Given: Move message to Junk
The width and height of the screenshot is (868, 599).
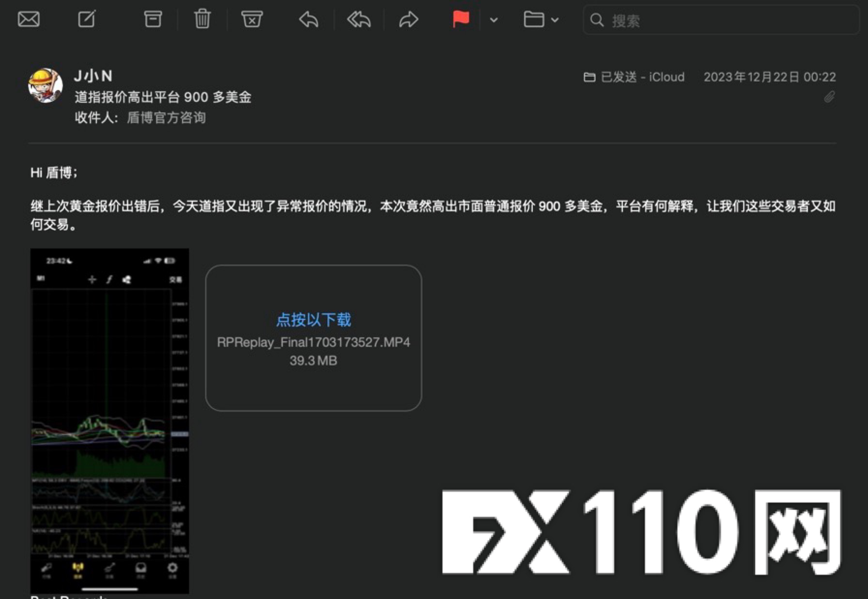Looking at the screenshot, I should tap(252, 19).
